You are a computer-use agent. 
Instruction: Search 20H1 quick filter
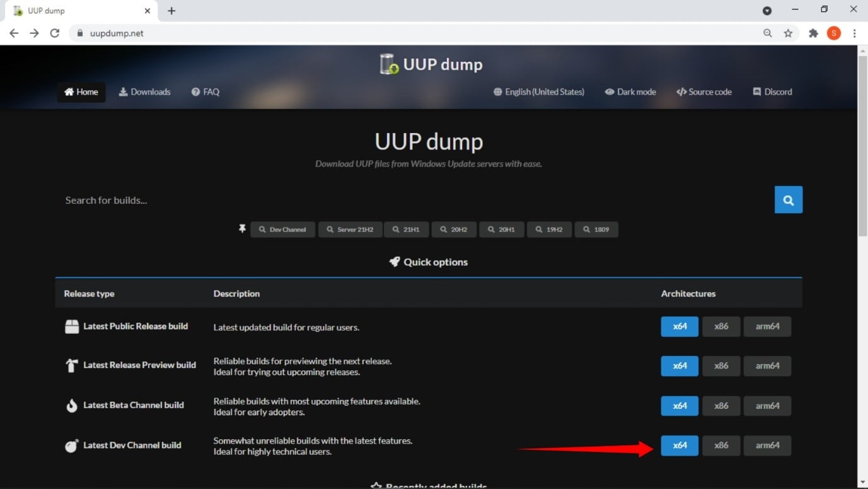coord(502,230)
